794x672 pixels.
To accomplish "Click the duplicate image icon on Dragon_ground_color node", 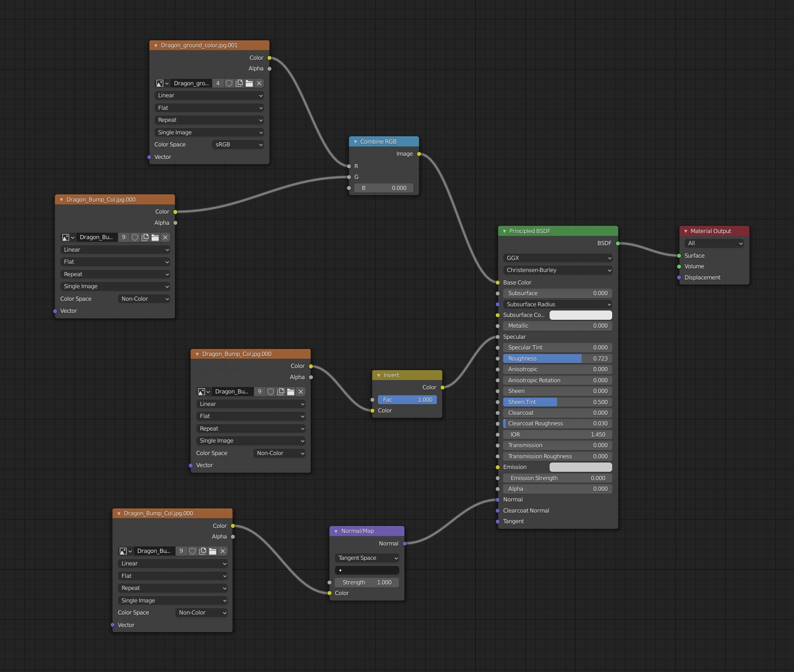I will pyautogui.click(x=239, y=83).
